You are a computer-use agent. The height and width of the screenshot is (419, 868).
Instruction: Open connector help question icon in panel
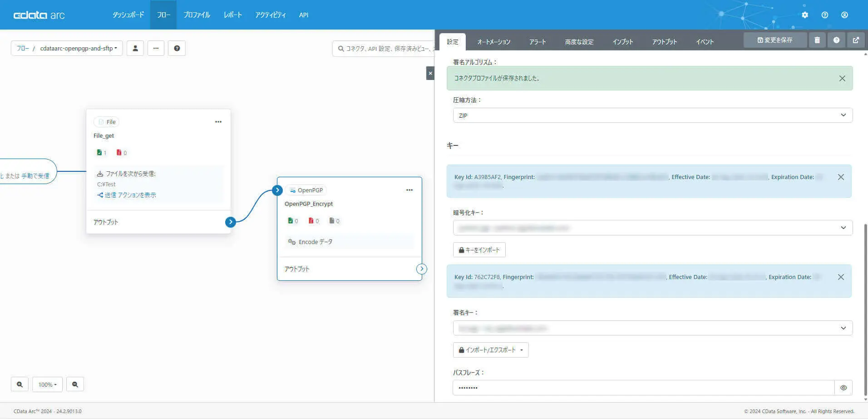[x=836, y=40]
